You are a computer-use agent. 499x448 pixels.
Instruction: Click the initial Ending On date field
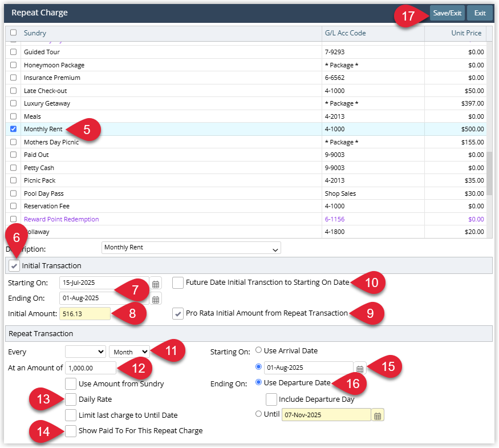click(x=104, y=298)
